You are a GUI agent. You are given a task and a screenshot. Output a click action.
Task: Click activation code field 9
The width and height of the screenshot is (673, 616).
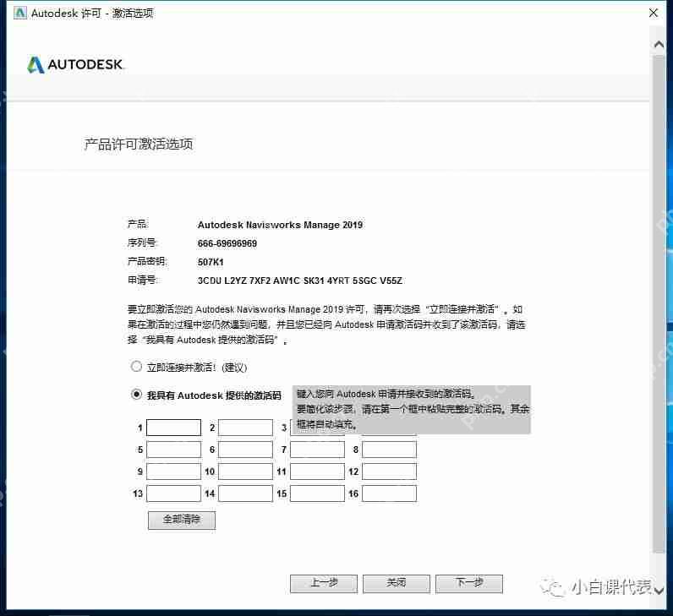pos(173,472)
